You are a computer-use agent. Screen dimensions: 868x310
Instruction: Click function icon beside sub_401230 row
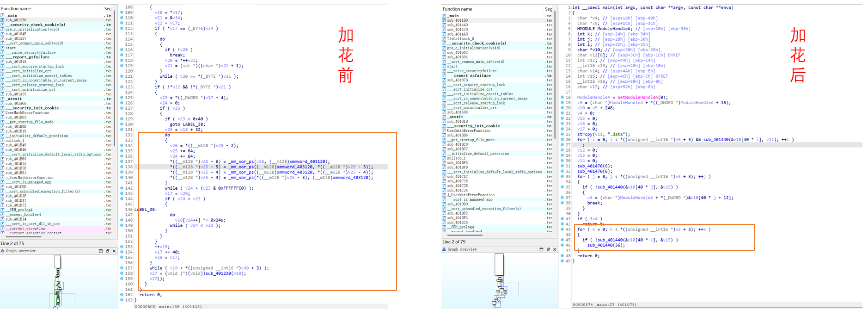(3, 20)
